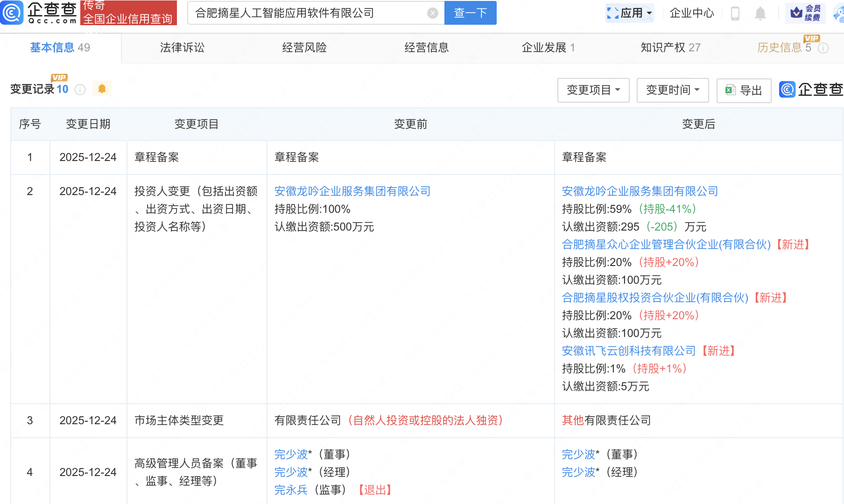Click info icon beside 变更记录 count

pos(80,90)
